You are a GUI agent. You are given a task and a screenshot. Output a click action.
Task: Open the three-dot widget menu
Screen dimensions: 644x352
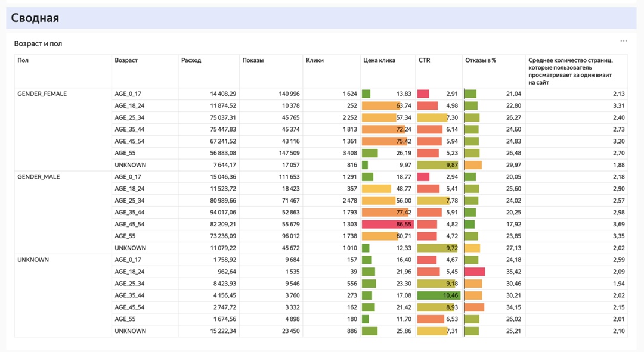[x=623, y=41]
